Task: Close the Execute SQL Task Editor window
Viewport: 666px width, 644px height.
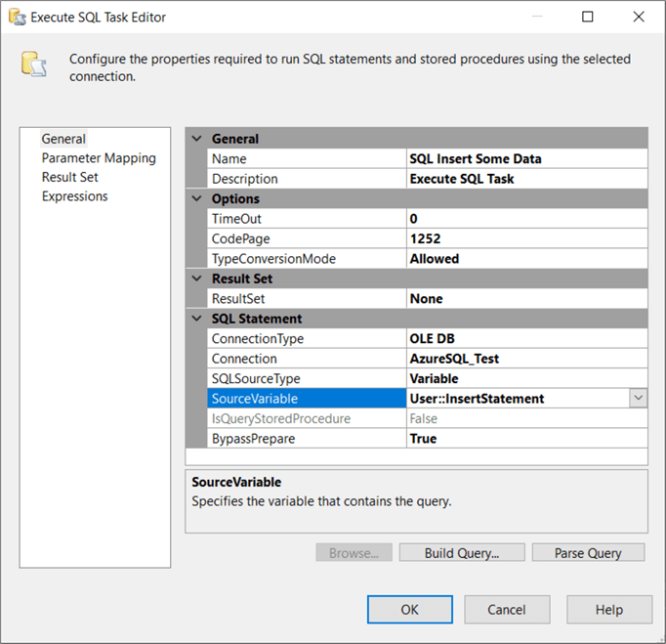Action: click(x=638, y=17)
